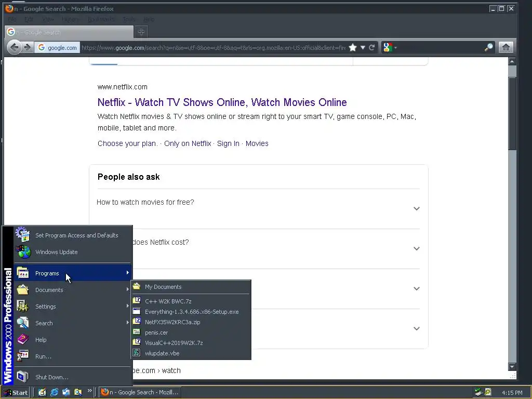Viewport: 532px width, 399px height.
Task: Open the URL history dropdown arrow
Action: coord(363,47)
